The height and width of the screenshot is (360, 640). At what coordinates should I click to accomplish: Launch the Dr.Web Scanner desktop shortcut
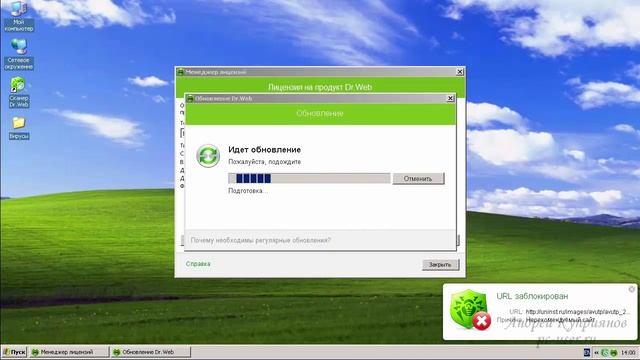18,92
